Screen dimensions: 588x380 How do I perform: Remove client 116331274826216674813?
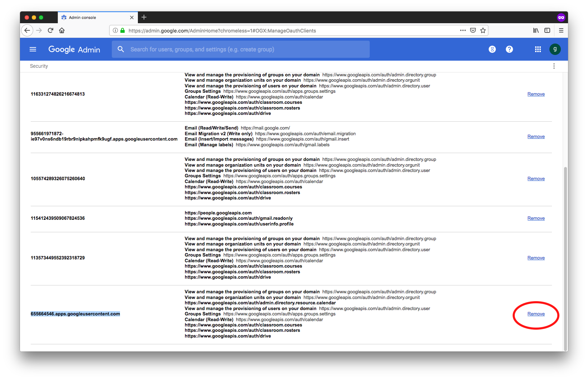coord(536,94)
